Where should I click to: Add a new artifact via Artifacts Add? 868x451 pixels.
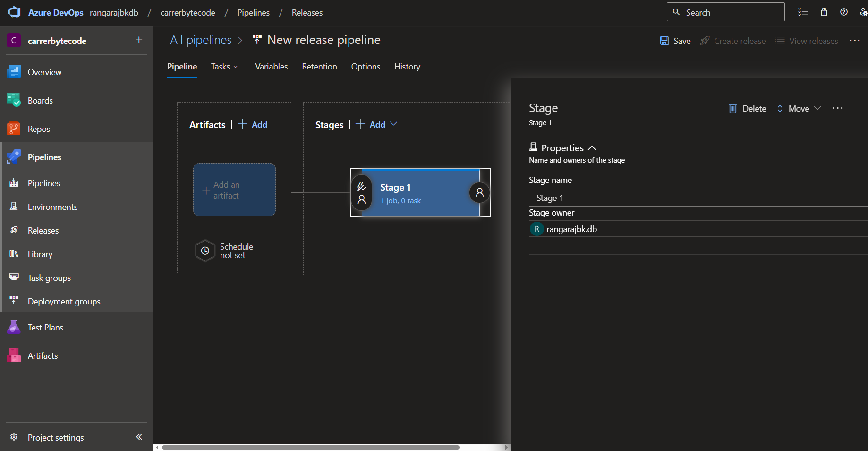(253, 124)
